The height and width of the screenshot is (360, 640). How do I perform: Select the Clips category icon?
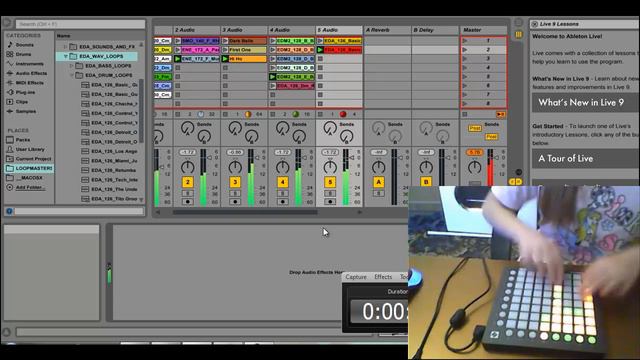pyautogui.click(x=10, y=102)
